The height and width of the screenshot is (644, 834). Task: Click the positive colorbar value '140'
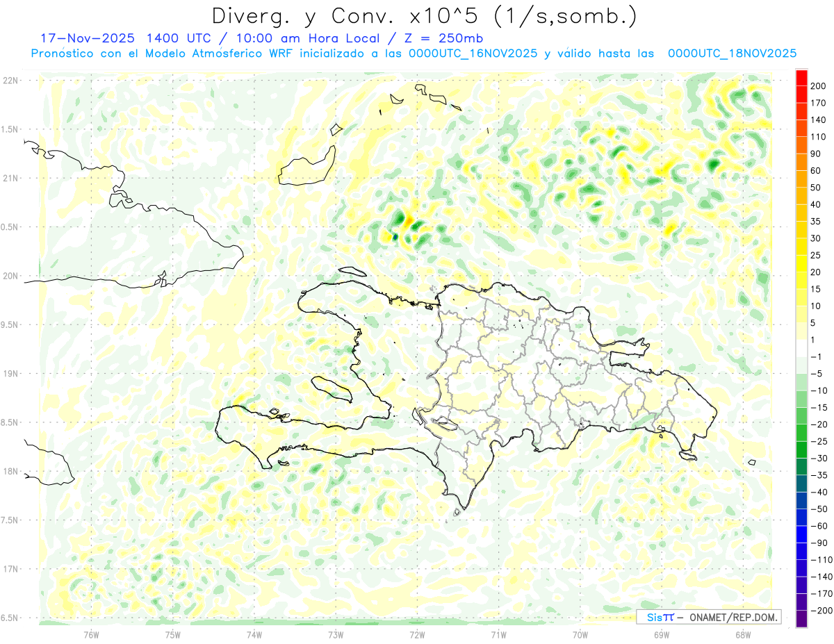tap(818, 119)
